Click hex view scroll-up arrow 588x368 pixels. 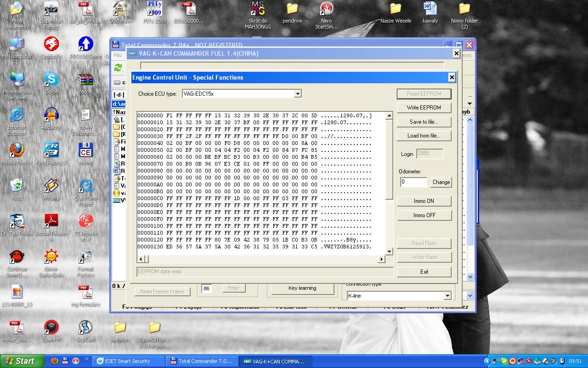click(x=389, y=115)
